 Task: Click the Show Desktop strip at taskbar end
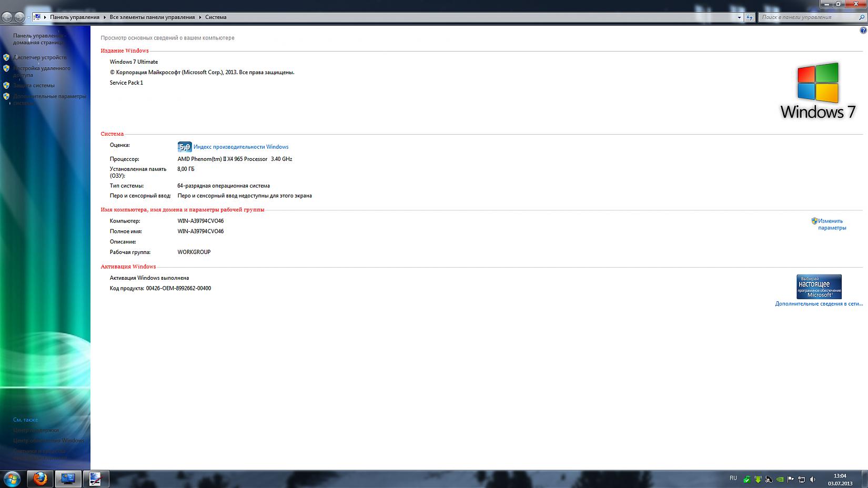[x=864, y=479]
